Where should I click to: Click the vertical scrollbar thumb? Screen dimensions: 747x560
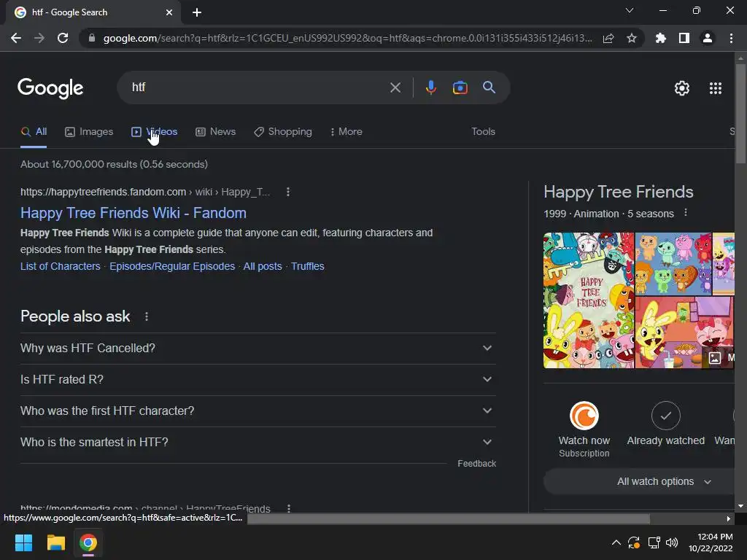pyautogui.click(x=740, y=114)
